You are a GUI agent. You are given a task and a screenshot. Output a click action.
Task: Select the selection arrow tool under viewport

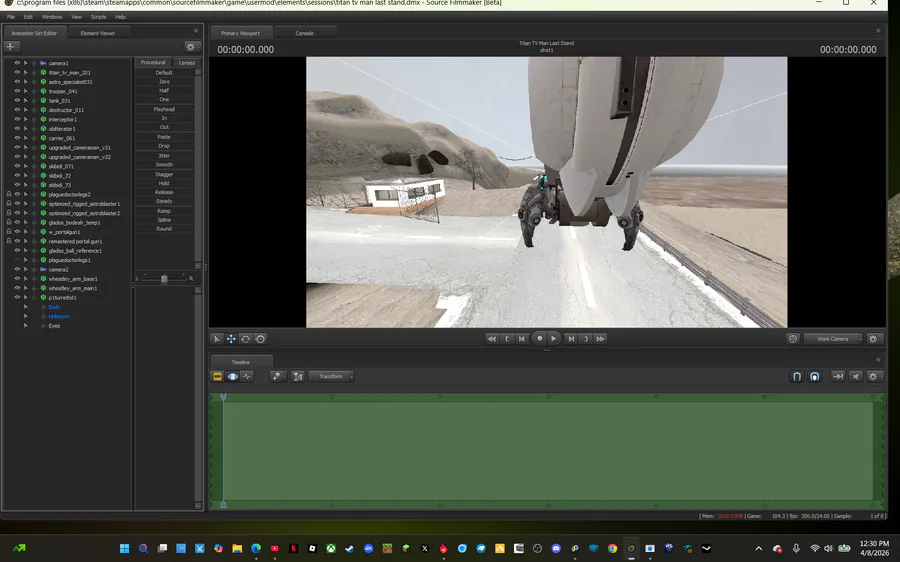[216, 339]
